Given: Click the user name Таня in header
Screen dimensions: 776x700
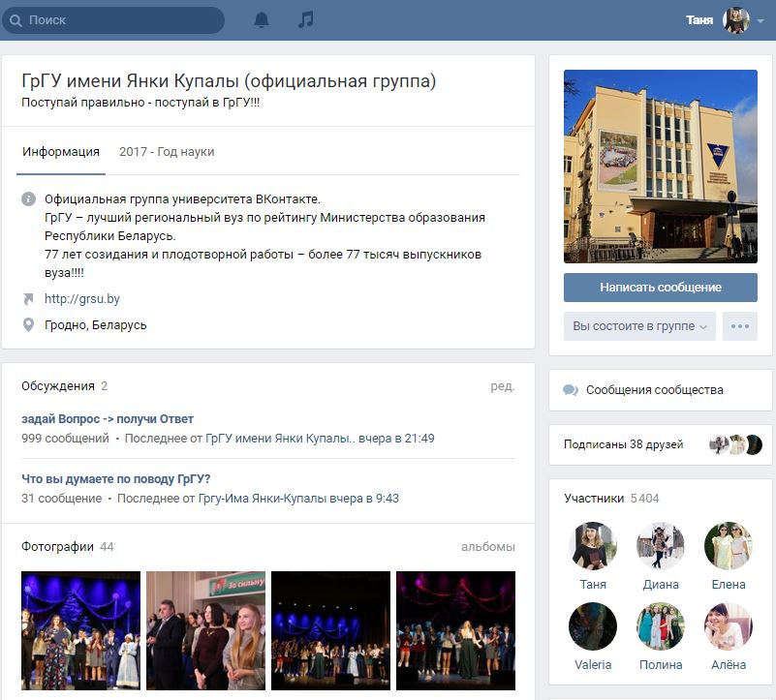Looking at the screenshot, I should pyautogui.click(x=699, y=20).
